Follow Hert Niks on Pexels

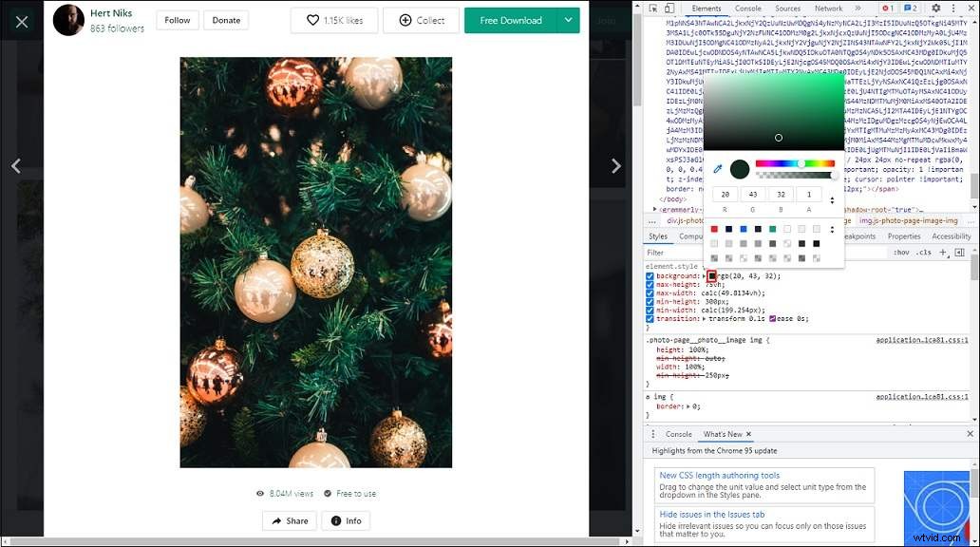177,19
